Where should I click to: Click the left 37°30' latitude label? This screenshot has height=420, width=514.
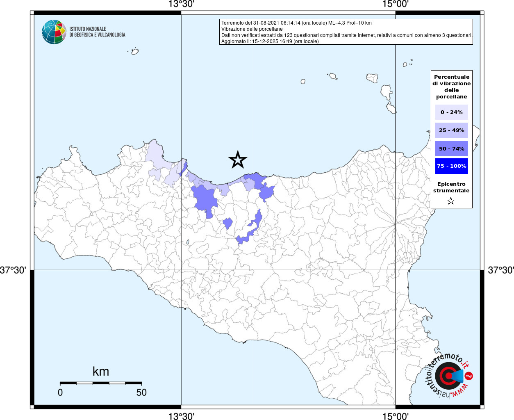[13, 270]
